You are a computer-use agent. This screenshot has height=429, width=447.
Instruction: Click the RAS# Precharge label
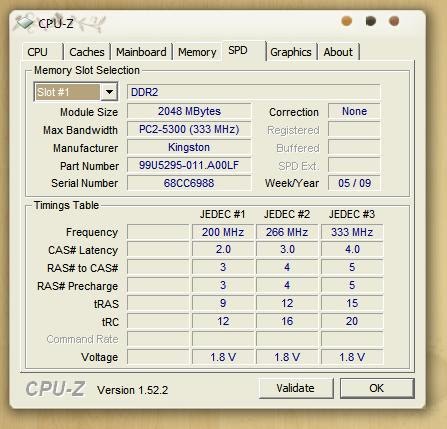click(77, 286)
